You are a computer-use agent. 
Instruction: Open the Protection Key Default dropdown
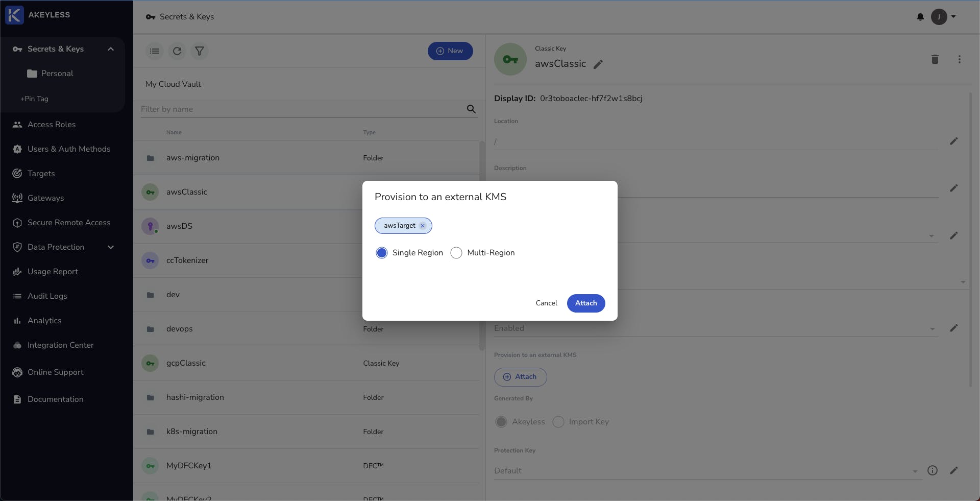[x=914, y=471]
